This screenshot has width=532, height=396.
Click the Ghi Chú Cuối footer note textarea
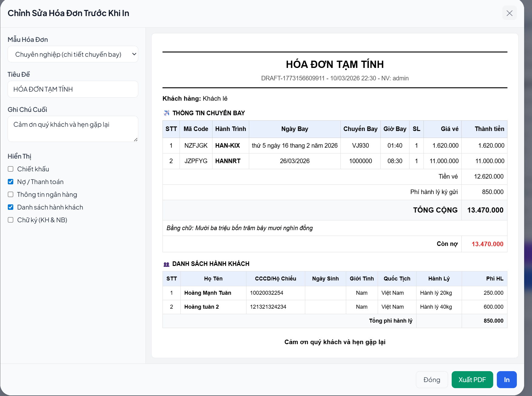point(73,129)
